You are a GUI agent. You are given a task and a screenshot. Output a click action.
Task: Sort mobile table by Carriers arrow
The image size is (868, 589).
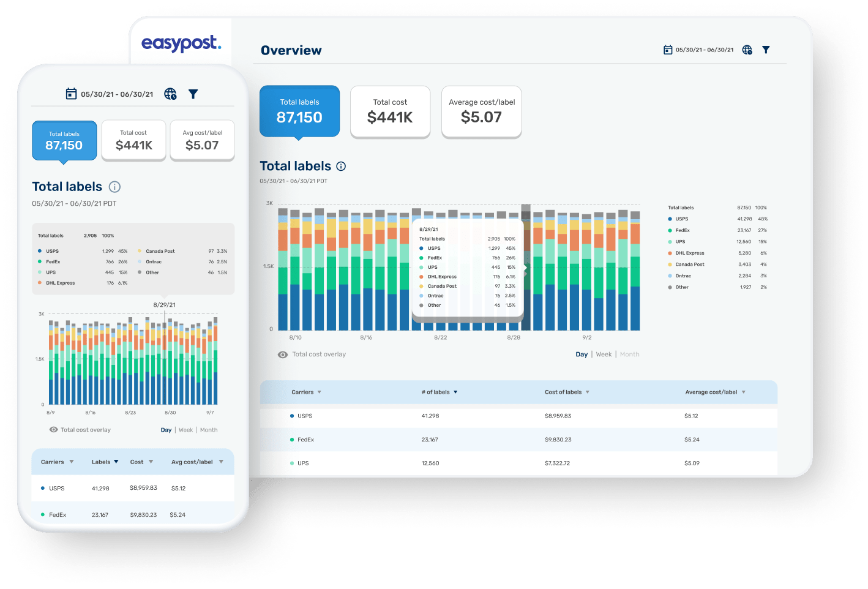coord(72,462)
